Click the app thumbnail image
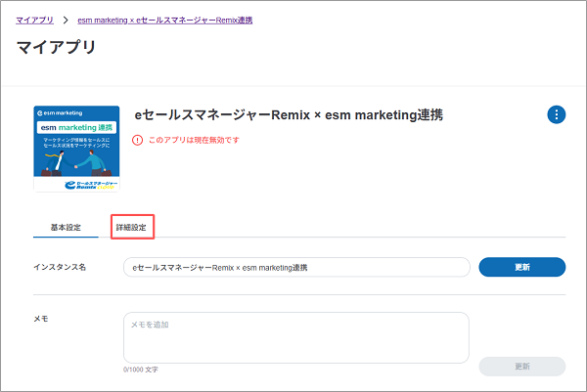 [x=76, y=149]
